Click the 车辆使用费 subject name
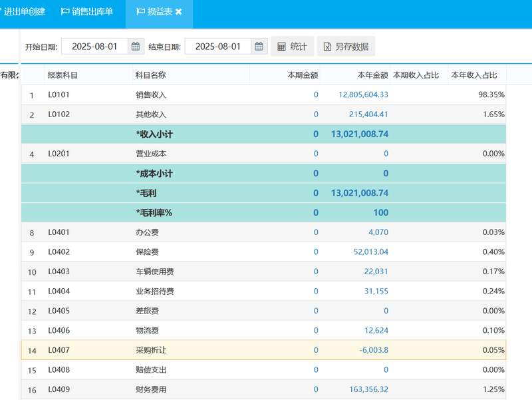 click(155, 272)
